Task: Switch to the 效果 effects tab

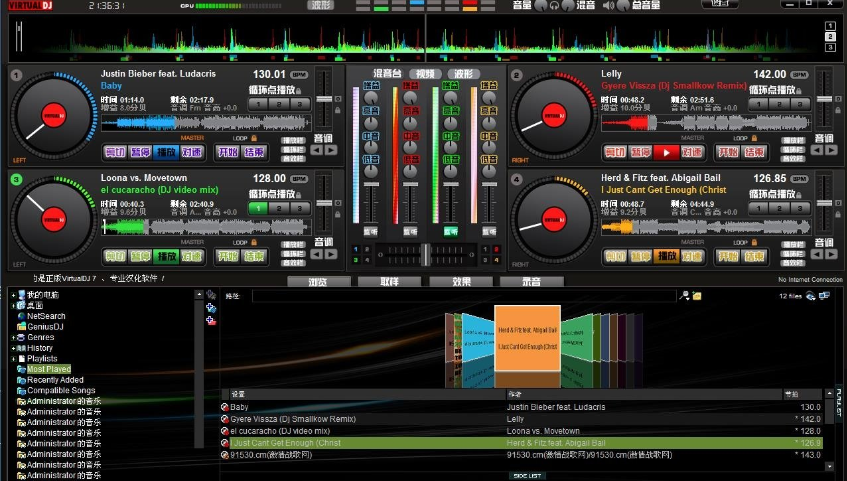Action: coord(461,282)
